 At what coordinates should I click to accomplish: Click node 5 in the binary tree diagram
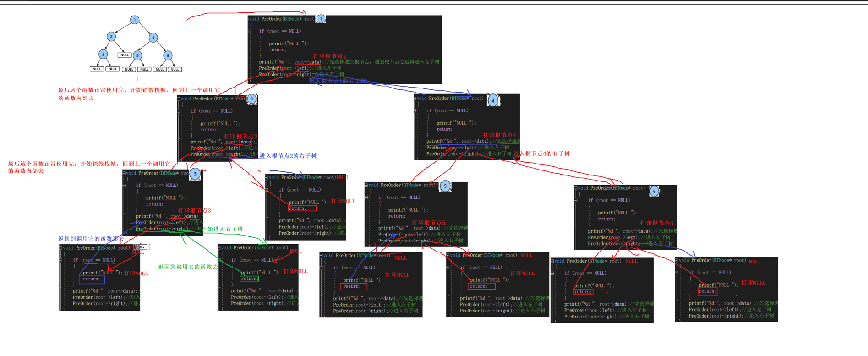(137, 55)
